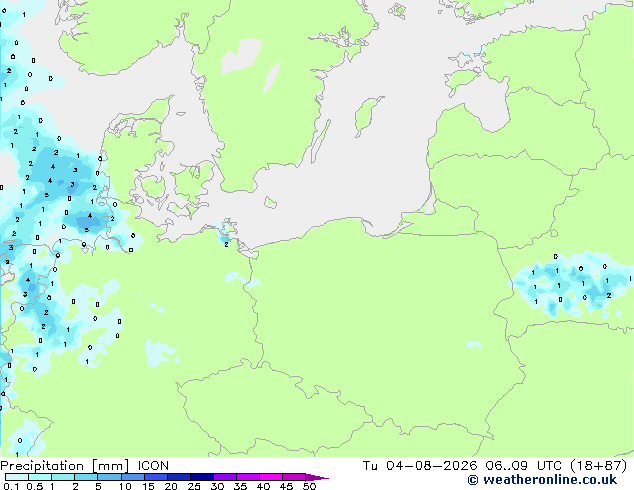The height and width of the screenshot is (490, 634).
Task: Select the 0.5–1 mm legend color box
Action: pos(40,477)
